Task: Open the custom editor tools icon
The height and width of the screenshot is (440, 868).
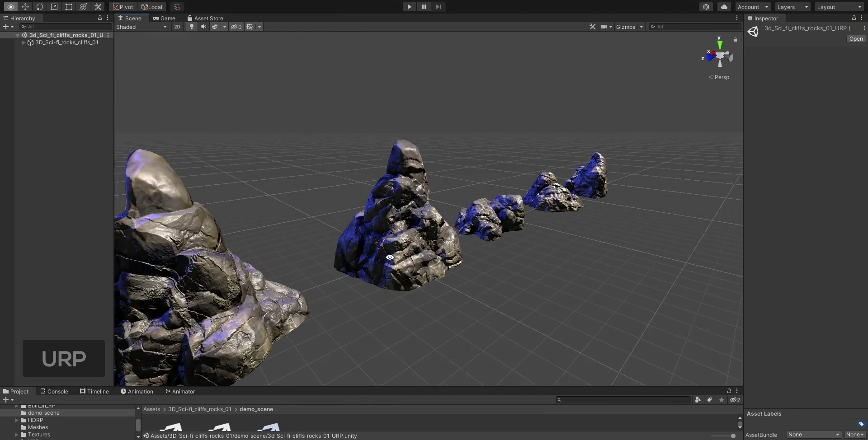Action: [x=98, y=7]
